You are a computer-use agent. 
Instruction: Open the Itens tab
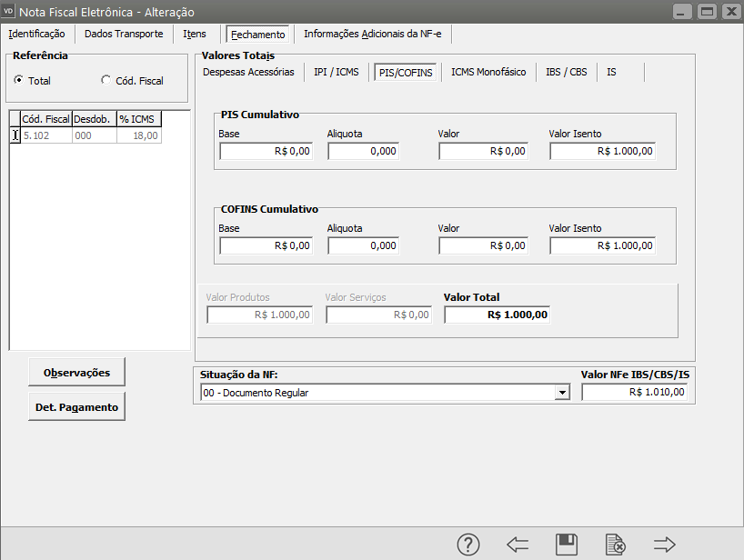[x=195, y=34]
